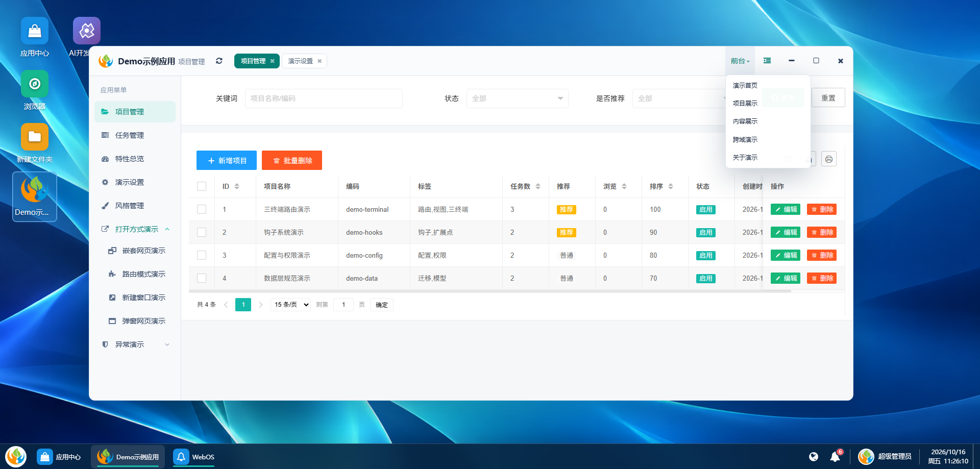Tick the select-all checkbox in the table header
The width and height of the screenshot is (980, 469).
click(202, 186)
